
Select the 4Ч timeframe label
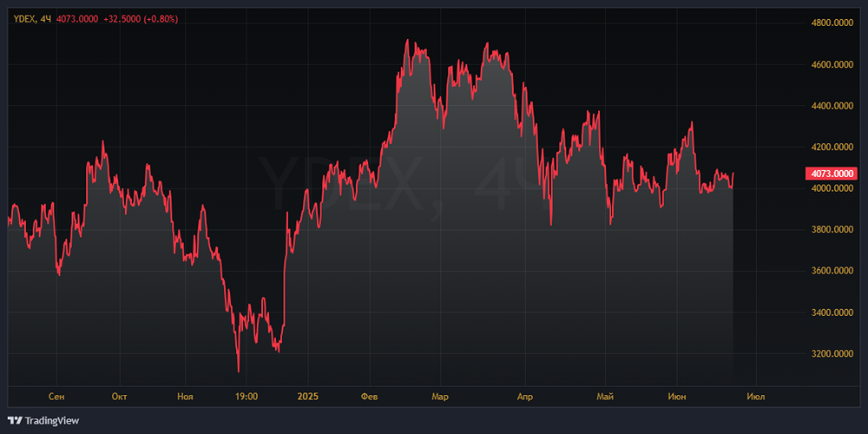46,19
